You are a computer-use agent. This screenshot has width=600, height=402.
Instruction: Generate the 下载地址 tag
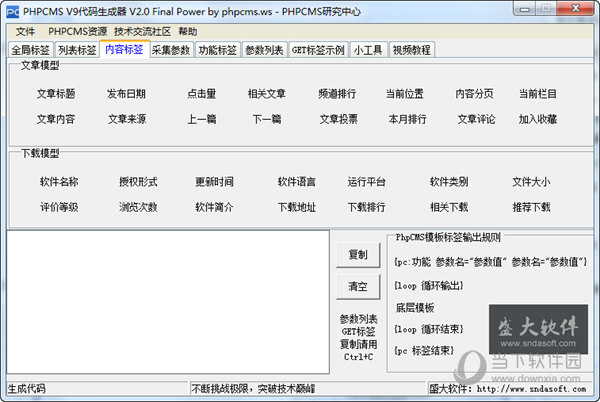(297, 207)
